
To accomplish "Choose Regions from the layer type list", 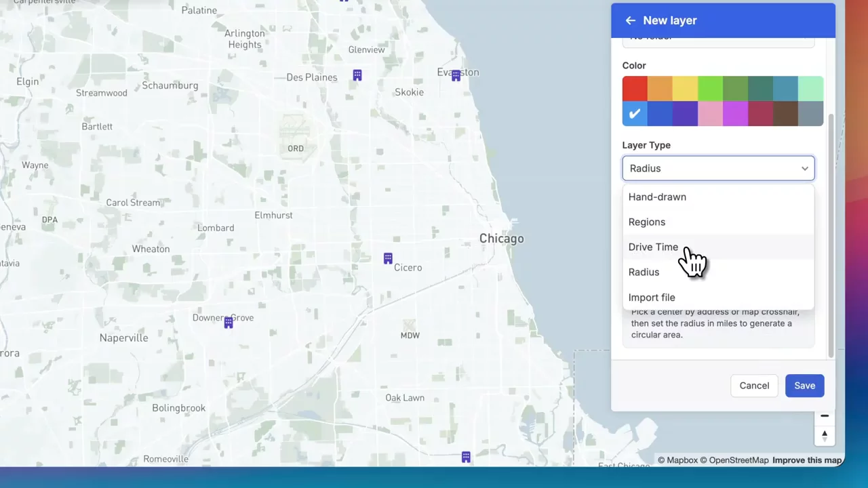I will [x=718, y=222].
